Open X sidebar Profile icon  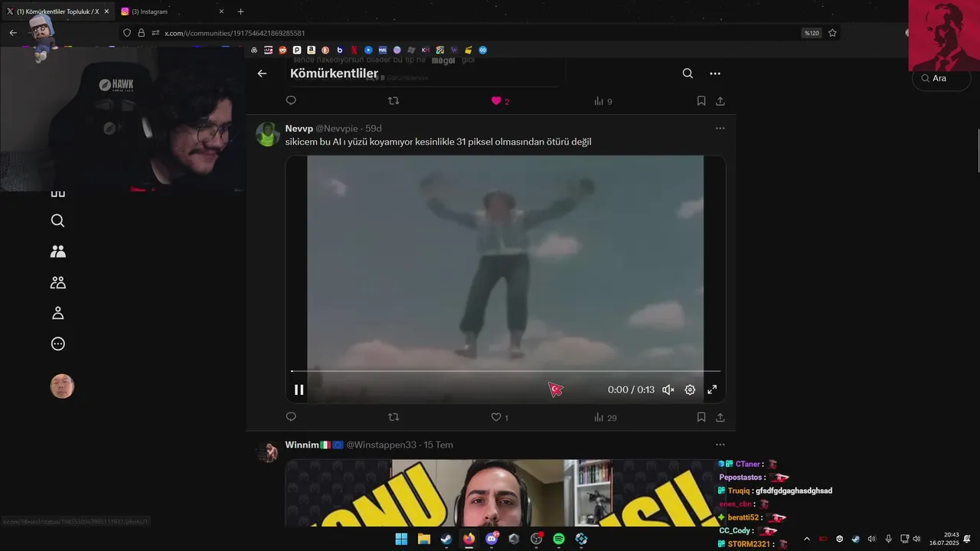click(57, 313)
